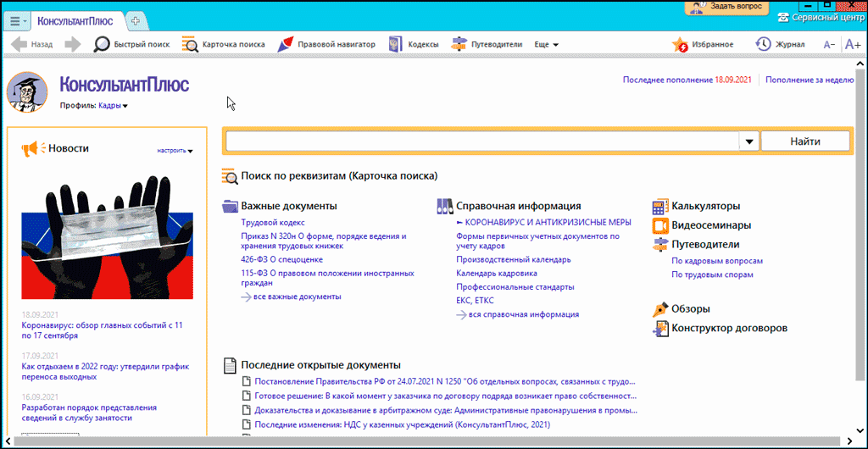Click the Справочная информация binders icon

pyautogui.click(x=444, y=206)
